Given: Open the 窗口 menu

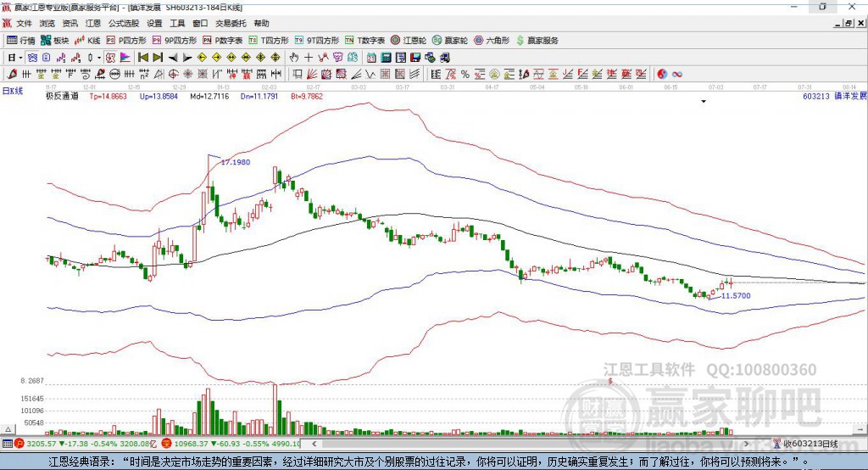Looking at the screenshot, I should 200,23.
